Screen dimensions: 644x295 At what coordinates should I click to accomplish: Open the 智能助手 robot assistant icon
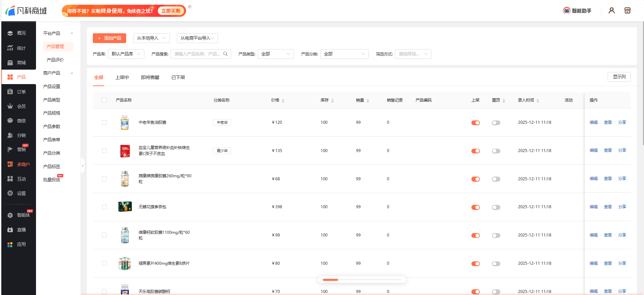point(567,11)
